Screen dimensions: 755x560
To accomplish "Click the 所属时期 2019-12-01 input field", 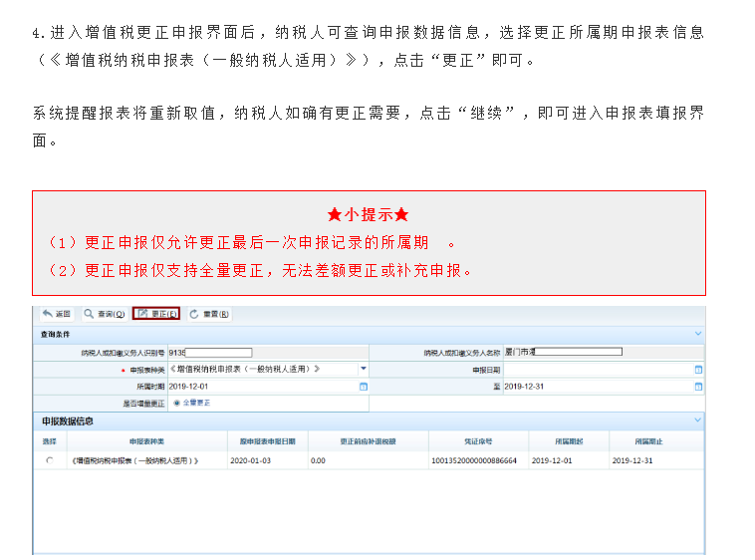I will click(263, 387).
